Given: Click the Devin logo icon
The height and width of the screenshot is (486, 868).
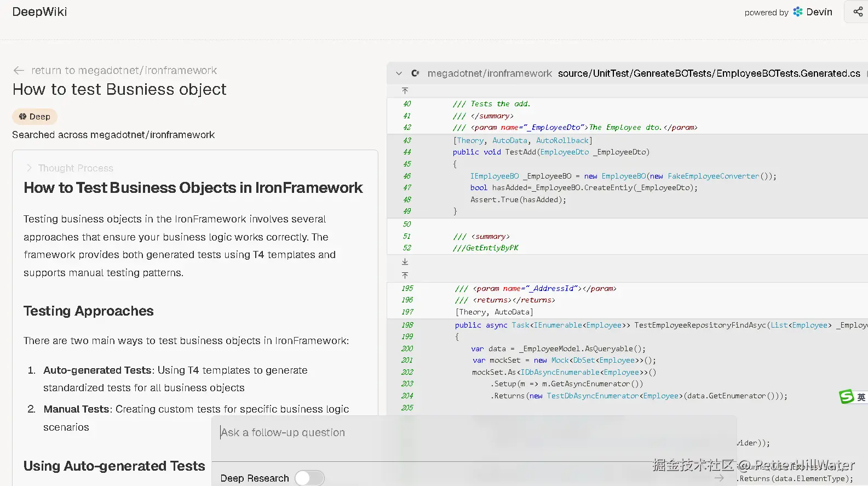Looking at the screenshot, I should coord(798,12).
